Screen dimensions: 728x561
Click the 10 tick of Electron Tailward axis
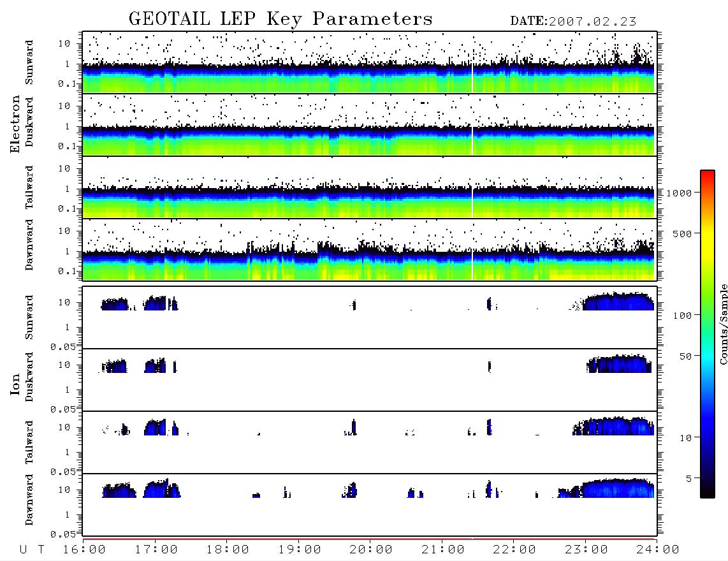click(x=64, y=168)
